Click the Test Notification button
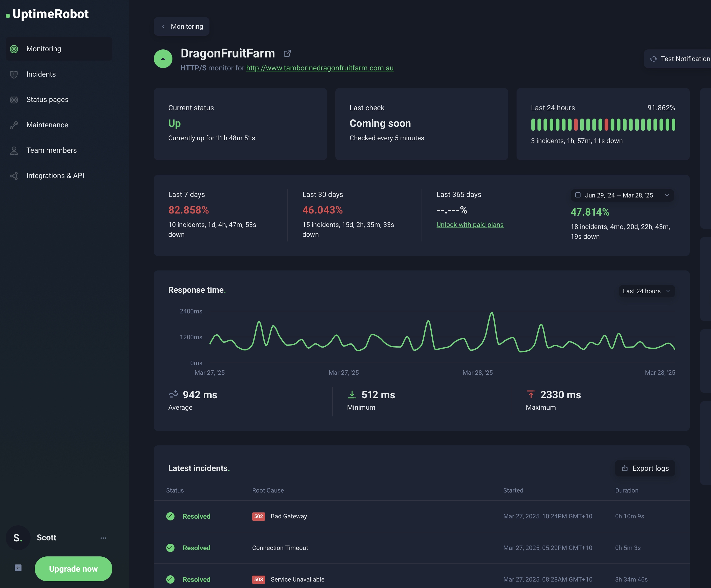This screenshot has height=588, width=711. coord(678,59)
